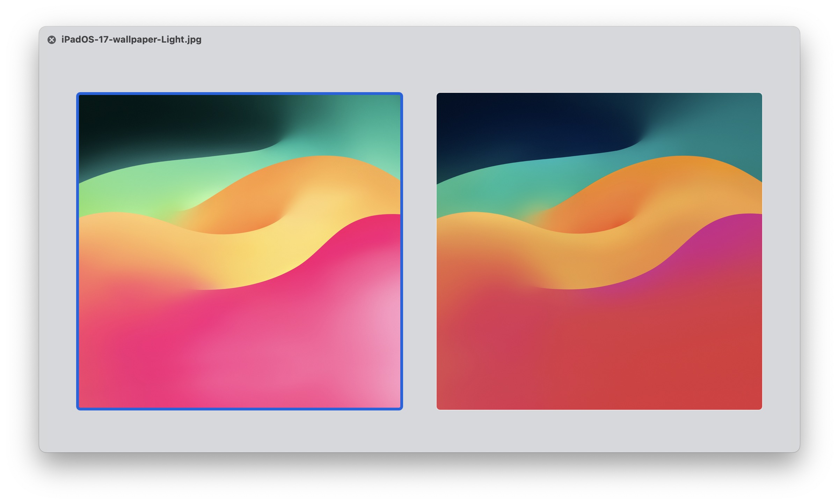Screen dimensions: 839x504
Task: Select the dark wallpaper thumbnail with red bottom
Action: (x=599, y=251)
